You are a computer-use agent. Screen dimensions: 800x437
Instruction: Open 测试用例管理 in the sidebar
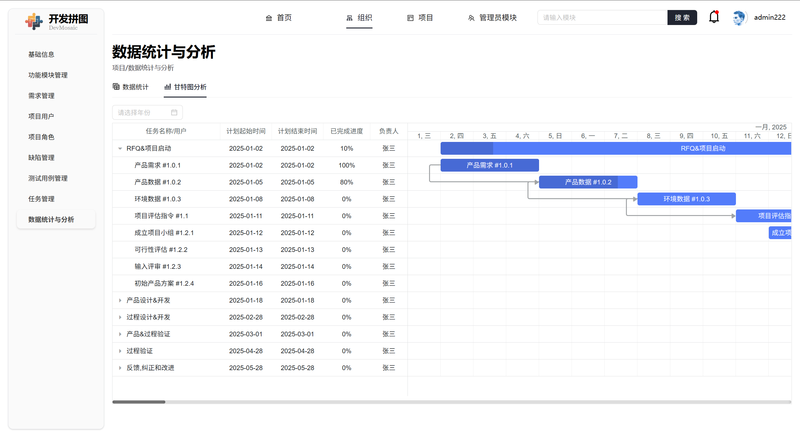click(48, 178)
